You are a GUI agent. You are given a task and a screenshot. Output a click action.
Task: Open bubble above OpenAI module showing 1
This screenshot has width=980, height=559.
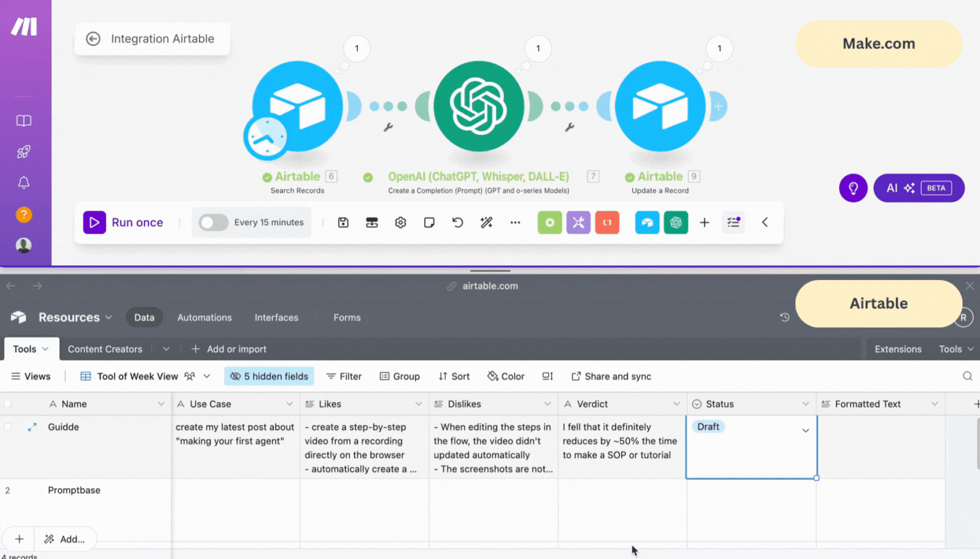(538, 48)
